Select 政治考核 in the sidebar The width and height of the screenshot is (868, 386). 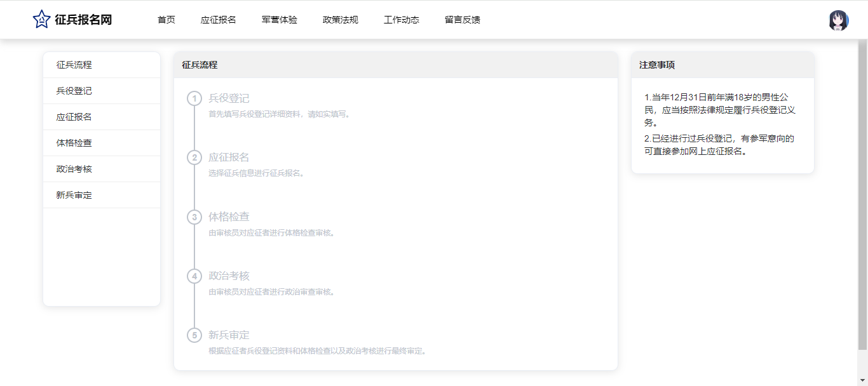coord(102,169)
